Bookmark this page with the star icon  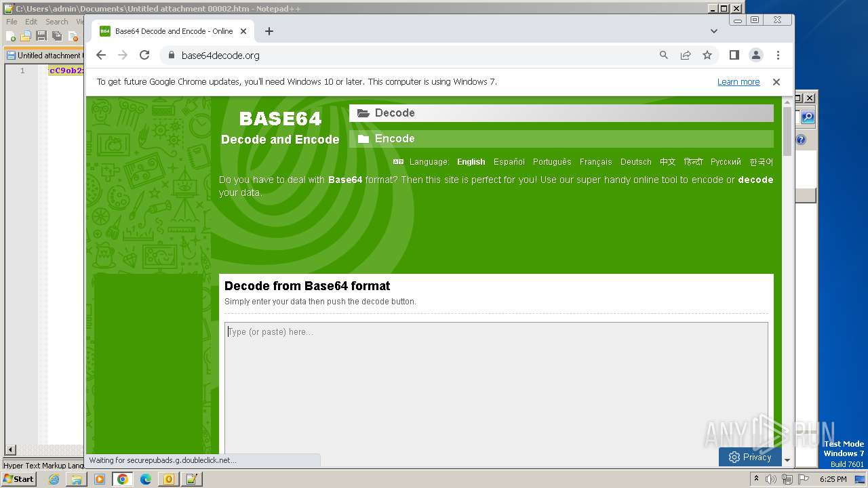pos(707,55)
